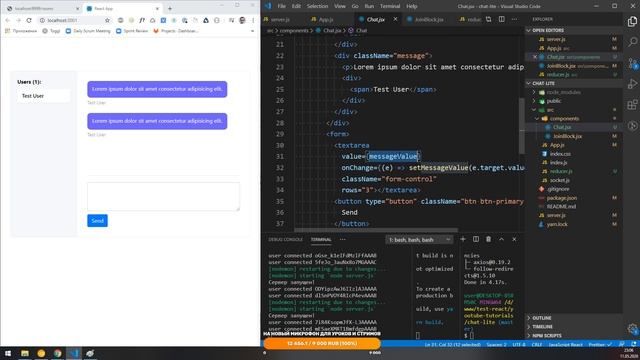
Task: Open README.md in the explorer
Action: (x=561, y=207)
